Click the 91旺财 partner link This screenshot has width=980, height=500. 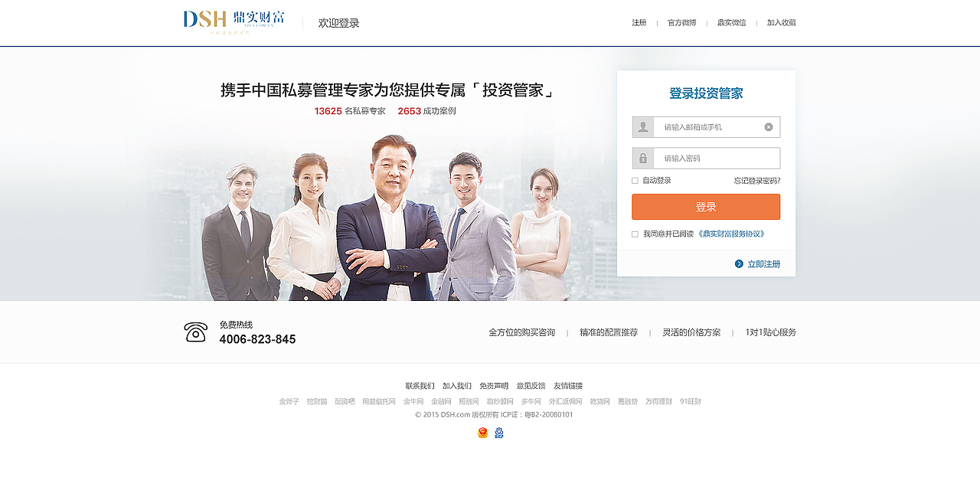691,401
